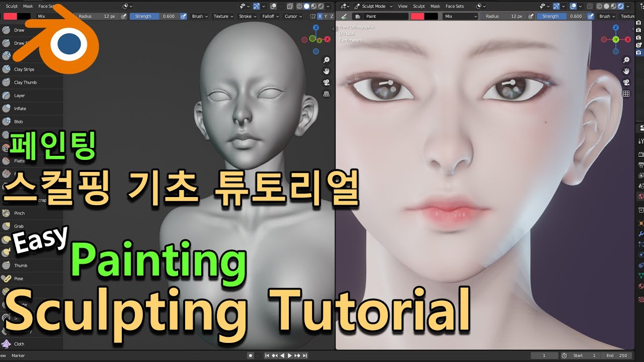
Task: Open Mix blend dropdown in right header
Action: (x=460, y=16)
